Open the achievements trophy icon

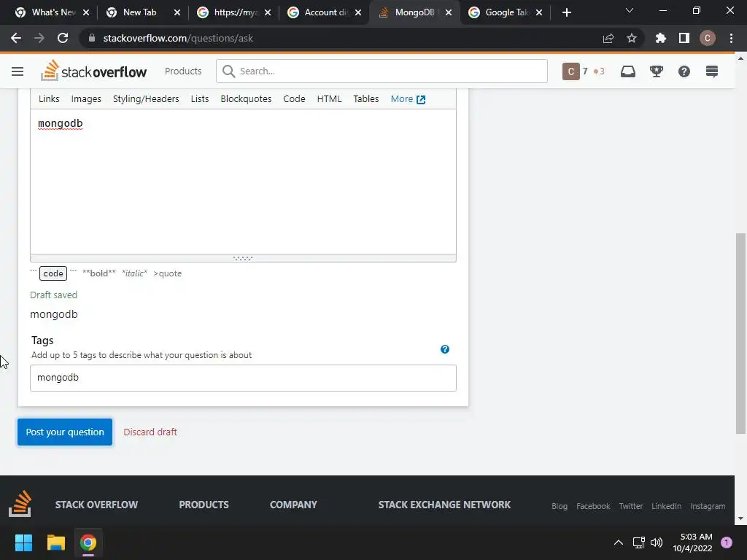657,71
